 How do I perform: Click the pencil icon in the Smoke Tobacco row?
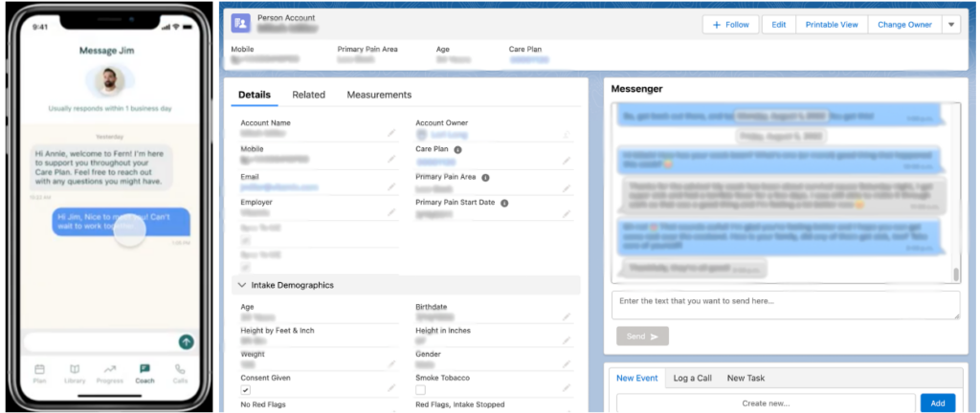pos(567,388)
